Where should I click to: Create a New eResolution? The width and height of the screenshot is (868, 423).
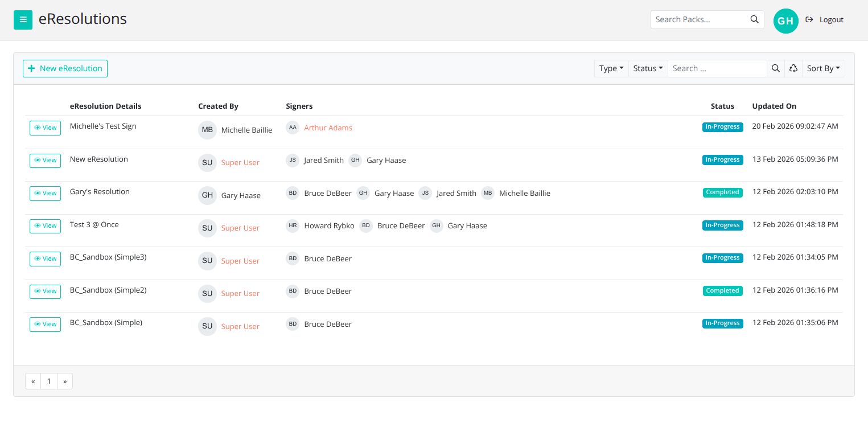click(65, 68)
